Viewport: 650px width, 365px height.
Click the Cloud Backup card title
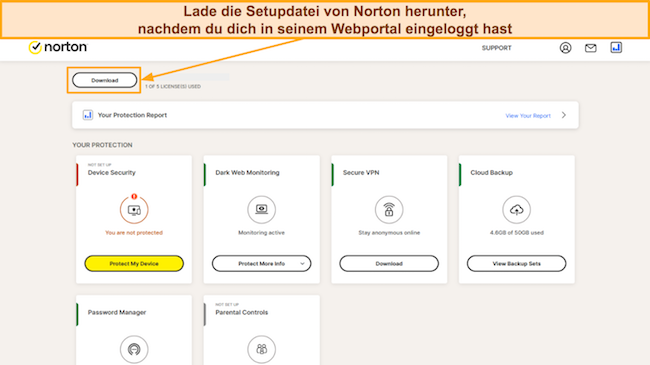tap(492, 173)
